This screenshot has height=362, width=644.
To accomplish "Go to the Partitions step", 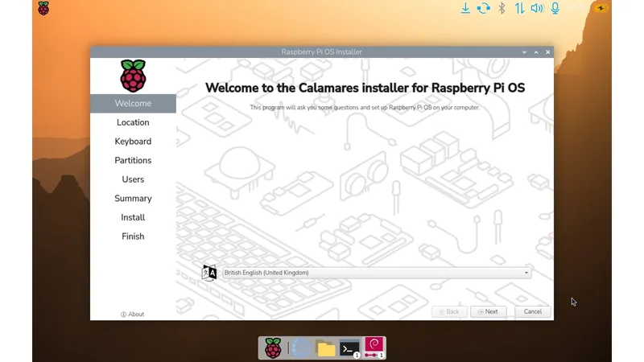I will coord(133,160).
